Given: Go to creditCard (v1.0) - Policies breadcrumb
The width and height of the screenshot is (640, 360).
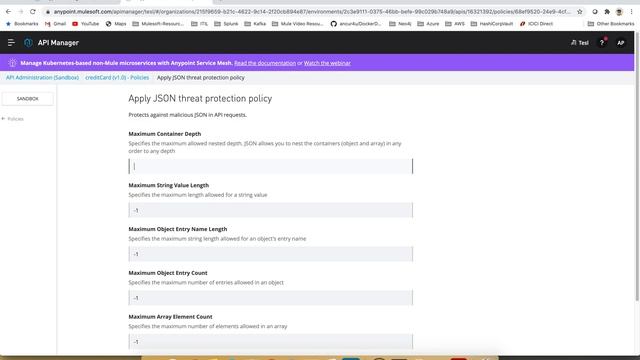Looking at the screenshot, I should click(x=117, y=78).
